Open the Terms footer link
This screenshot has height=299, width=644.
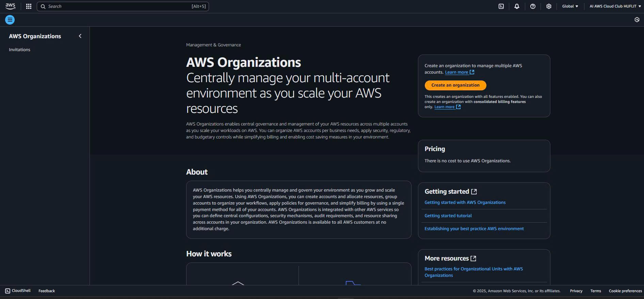tap(595, 291)
